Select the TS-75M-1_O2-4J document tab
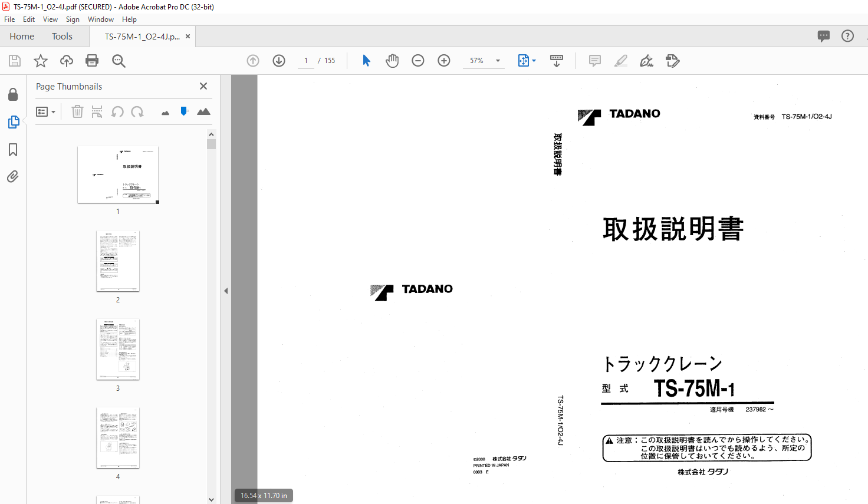Image resolution: width=868 pixels, height=504 pixels. coord(142,37)
